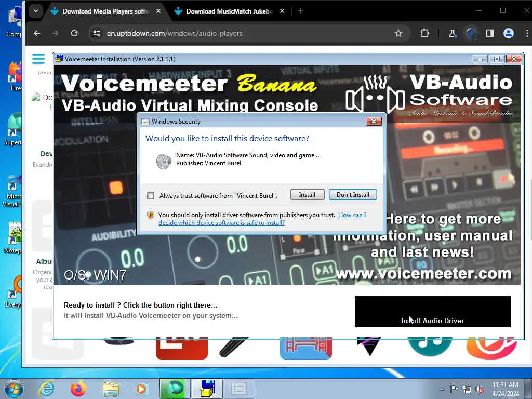This screenshot has height=399, width=532.
Task: Click the uptodown address bar URL
Action: [175, 33]
